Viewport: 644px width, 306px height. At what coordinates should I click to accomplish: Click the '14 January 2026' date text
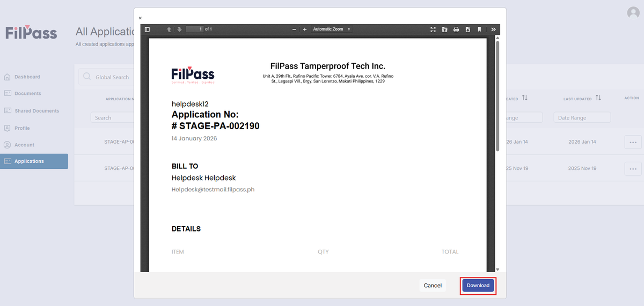(194, 138)
